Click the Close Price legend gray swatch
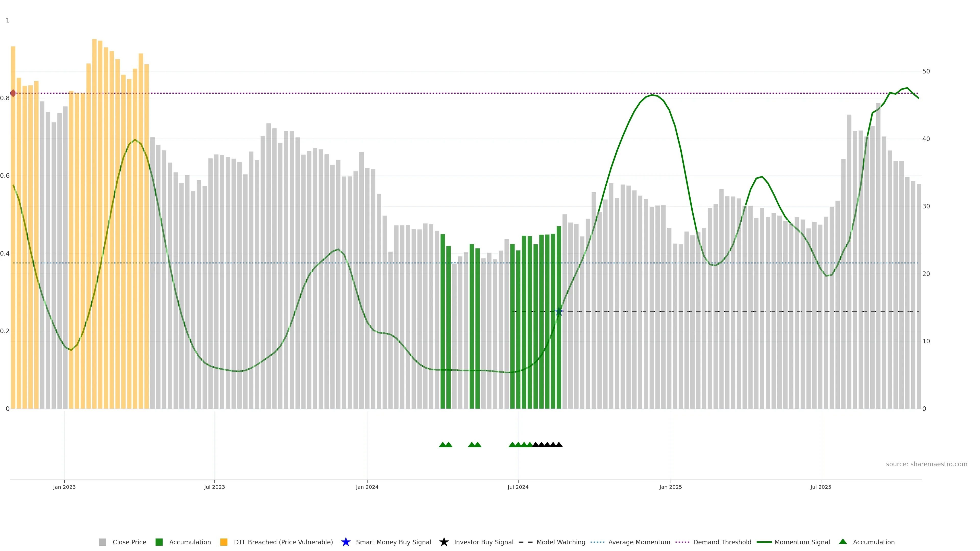 (x=102, y=542)
